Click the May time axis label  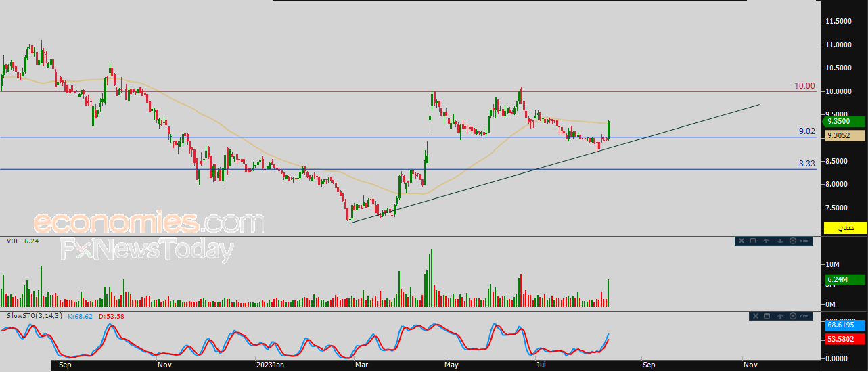tap(452, 365)
